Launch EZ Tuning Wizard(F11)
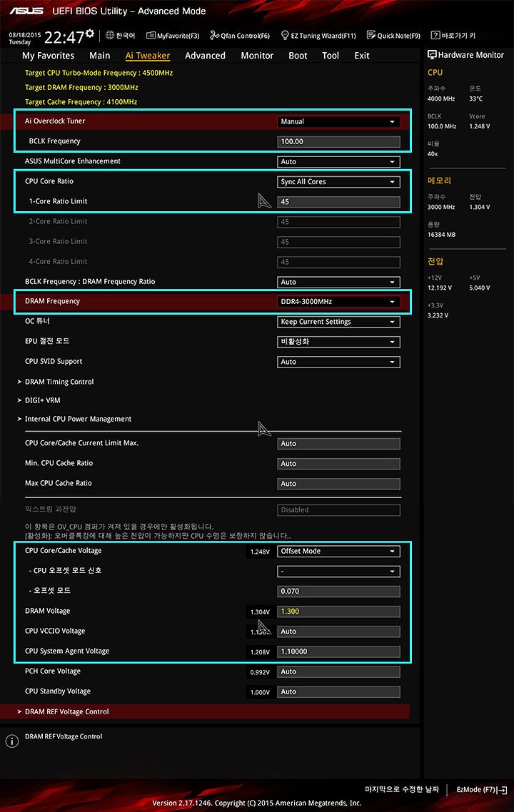514x812 pixels. [318, 36]
